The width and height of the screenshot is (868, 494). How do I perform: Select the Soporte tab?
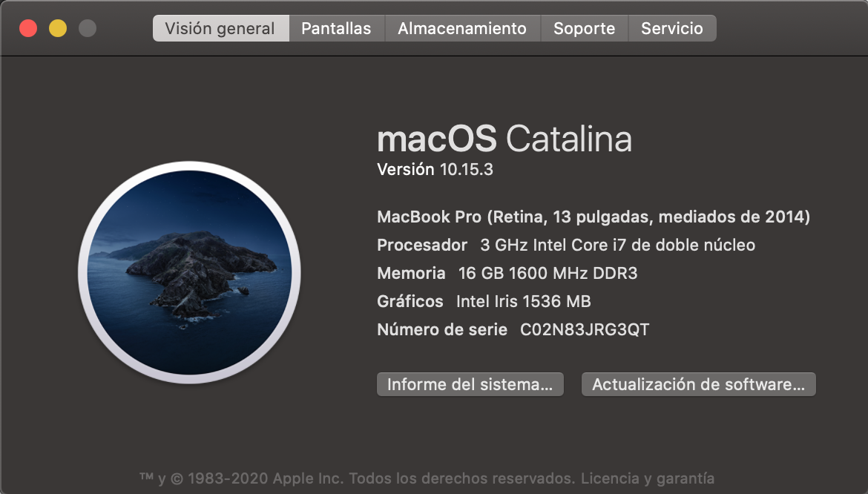click(584, 28)
